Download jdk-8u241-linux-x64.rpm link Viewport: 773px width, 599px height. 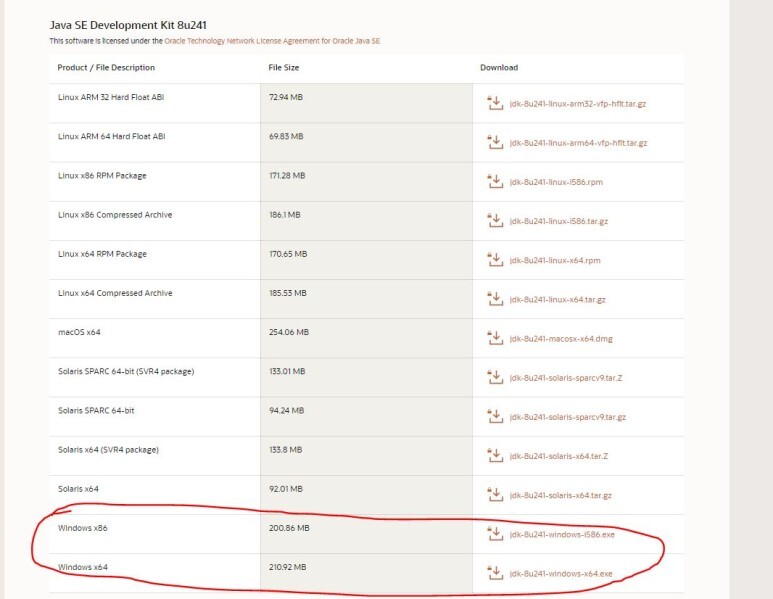coord(555,260)
